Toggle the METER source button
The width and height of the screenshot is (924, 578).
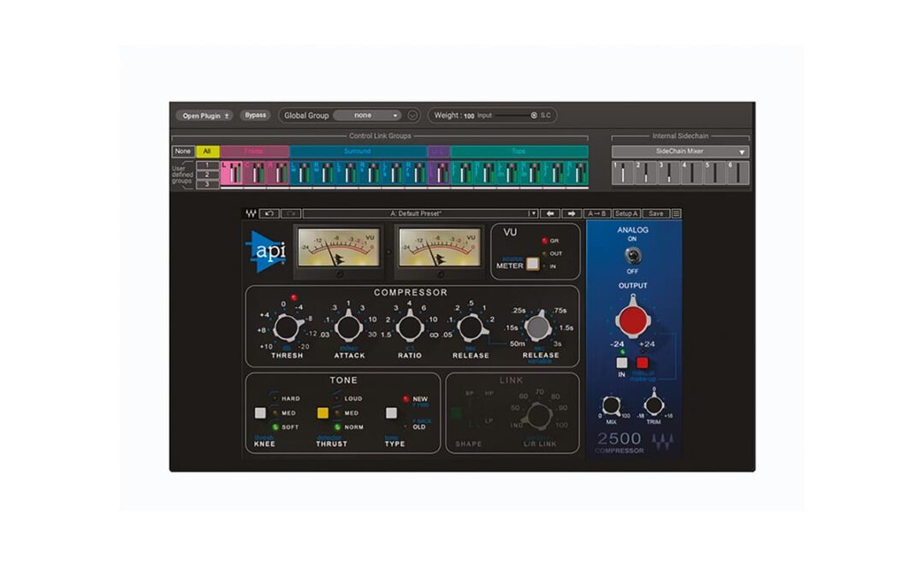pyautogui.click(x=533, y=264)
